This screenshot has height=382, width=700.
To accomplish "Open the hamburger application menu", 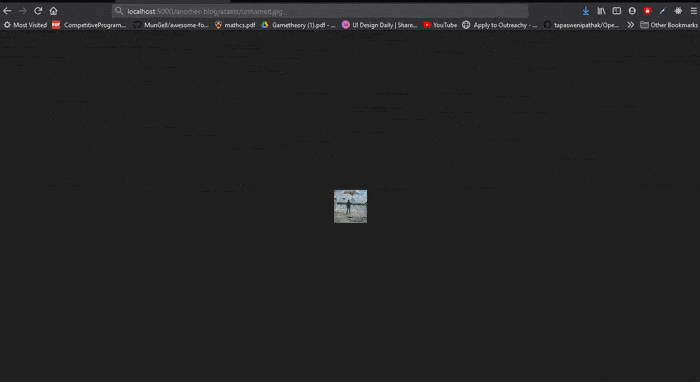I will (693, 11).
